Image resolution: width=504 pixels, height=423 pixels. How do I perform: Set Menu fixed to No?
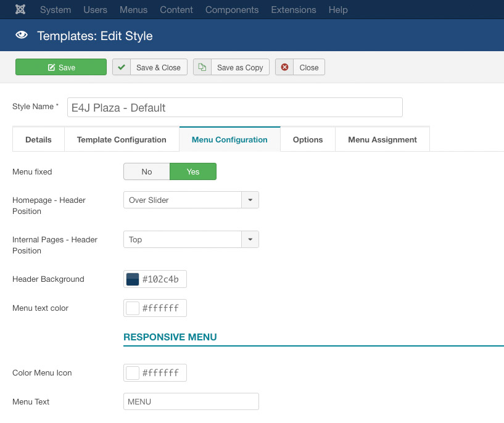(146, 171)
